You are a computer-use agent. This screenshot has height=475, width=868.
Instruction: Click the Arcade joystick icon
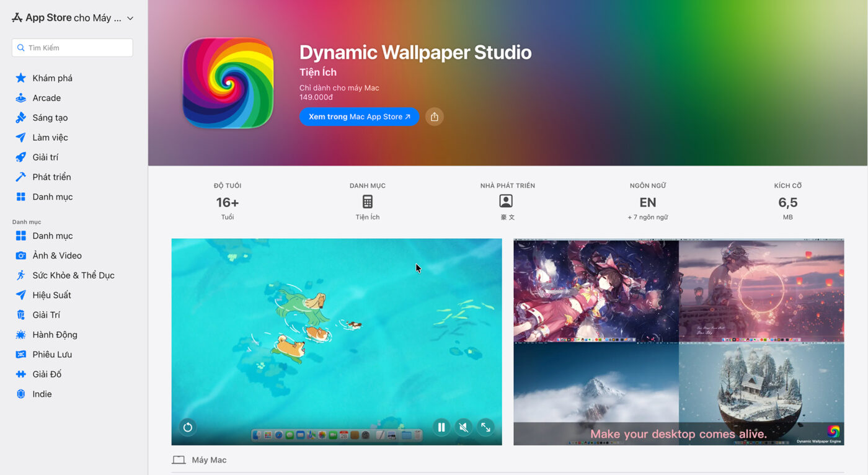pyautogui.click(x=20, y=98)
